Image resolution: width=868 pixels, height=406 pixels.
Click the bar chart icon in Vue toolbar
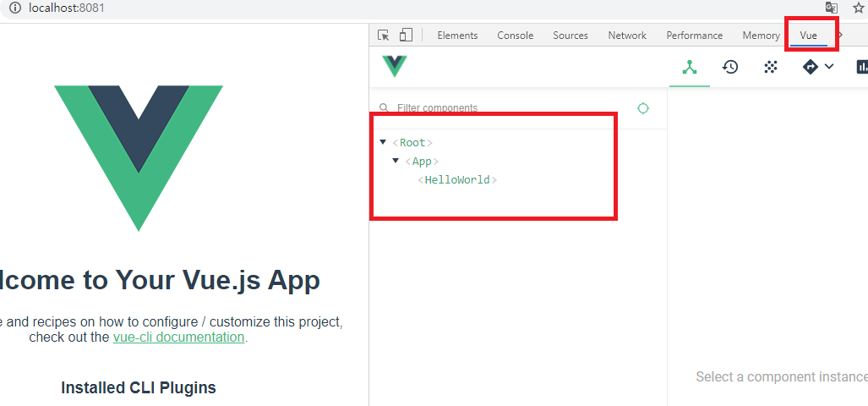tap(862, 67)
